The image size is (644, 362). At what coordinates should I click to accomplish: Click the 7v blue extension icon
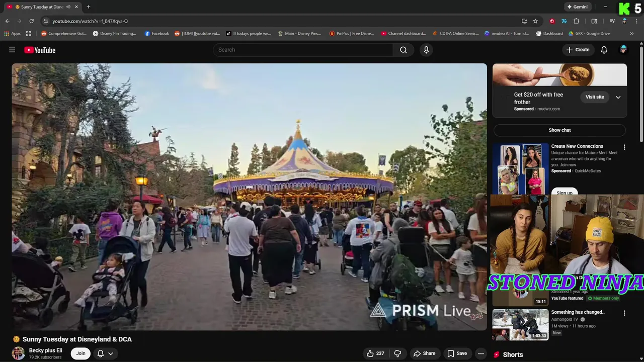(564, 21)
